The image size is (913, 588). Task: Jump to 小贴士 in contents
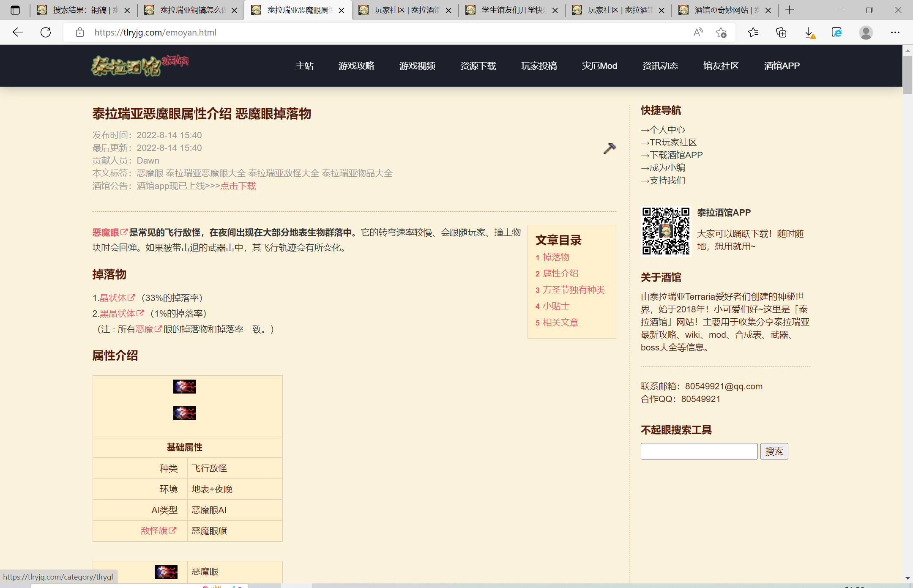556,306
